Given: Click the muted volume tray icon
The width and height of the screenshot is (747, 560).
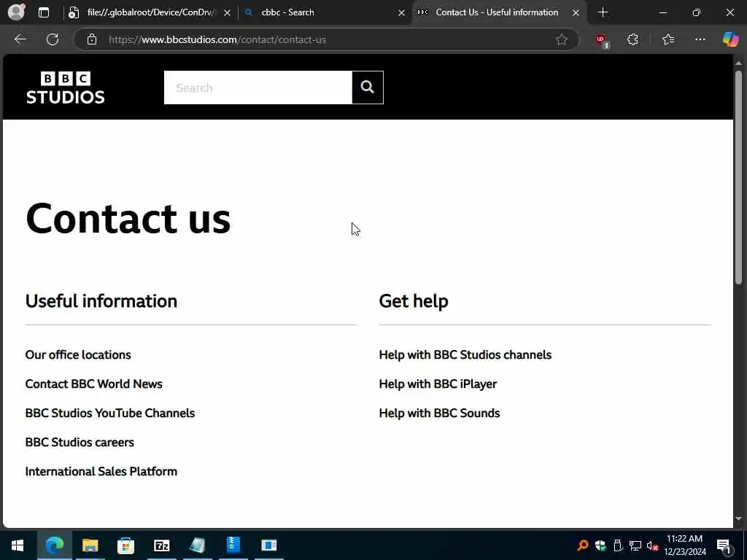Looking at the screenshot, I should tap(652, 545).
